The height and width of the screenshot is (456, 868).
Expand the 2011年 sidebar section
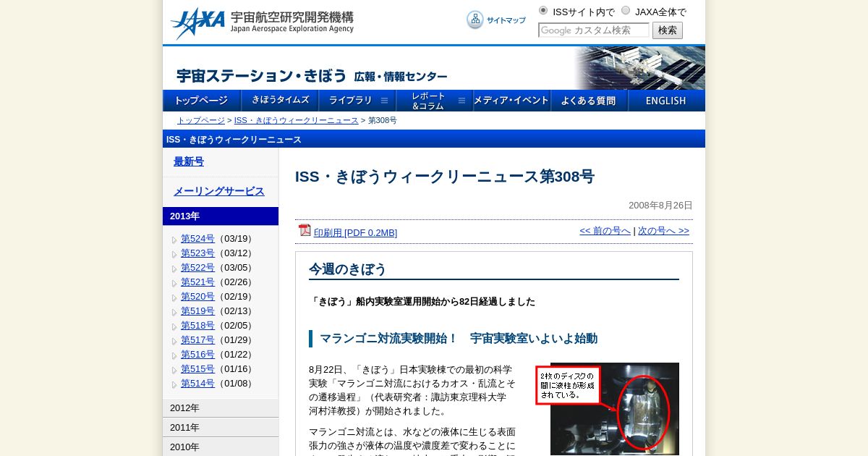coord(221,427)
